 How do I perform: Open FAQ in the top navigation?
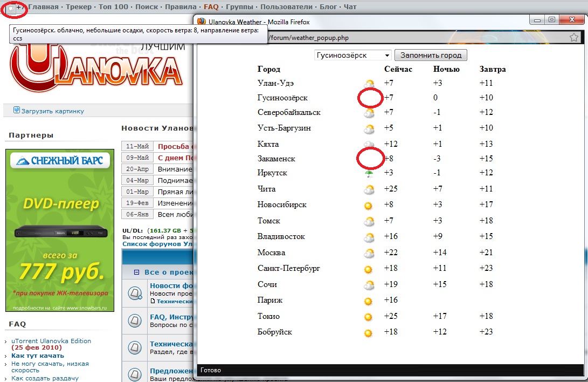(x=211, y=7)
